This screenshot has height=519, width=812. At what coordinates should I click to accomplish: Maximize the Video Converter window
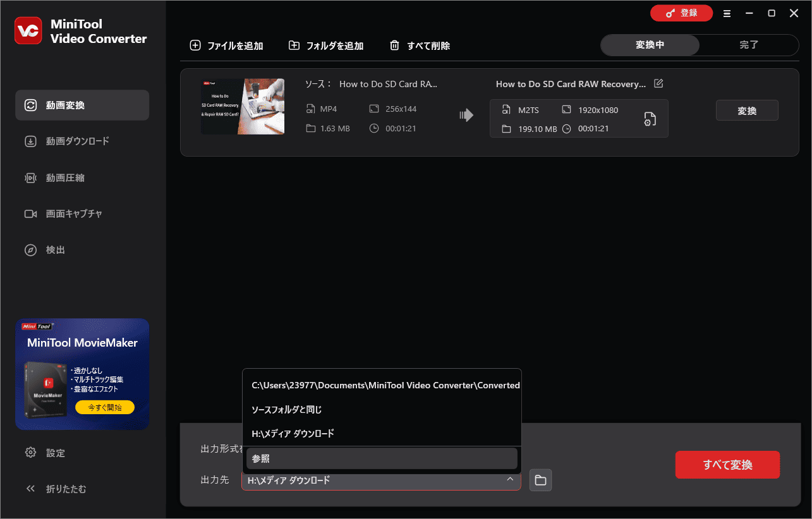point(772,13)
